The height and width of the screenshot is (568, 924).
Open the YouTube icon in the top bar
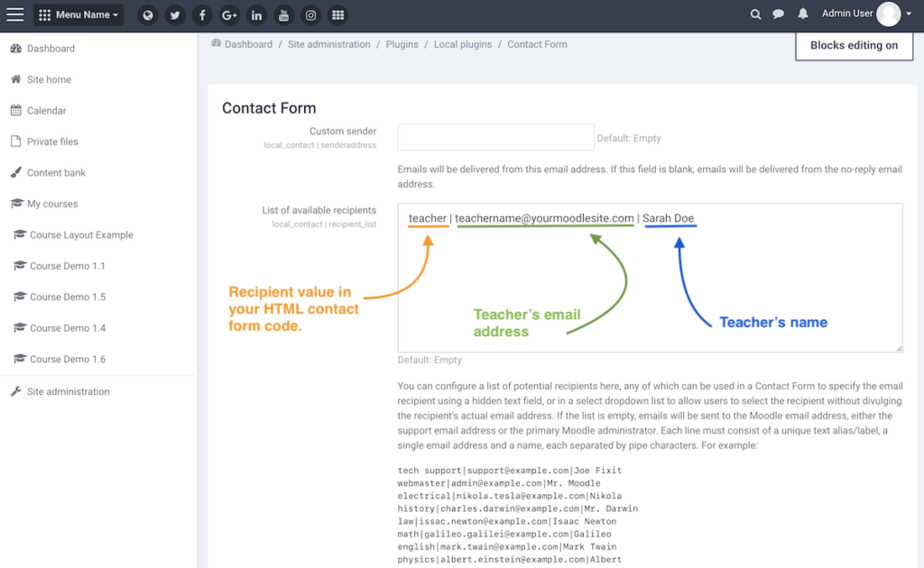pos(283,14)
